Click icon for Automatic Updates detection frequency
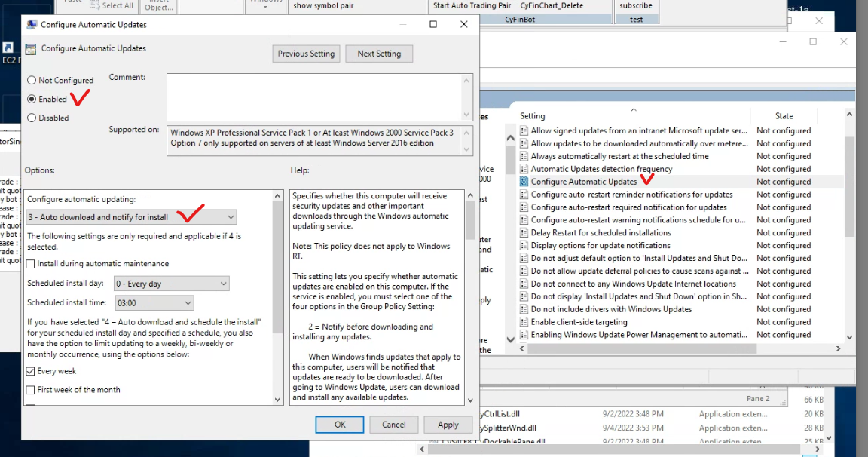This screenshot has width=868, height=457. pos(524,169)
